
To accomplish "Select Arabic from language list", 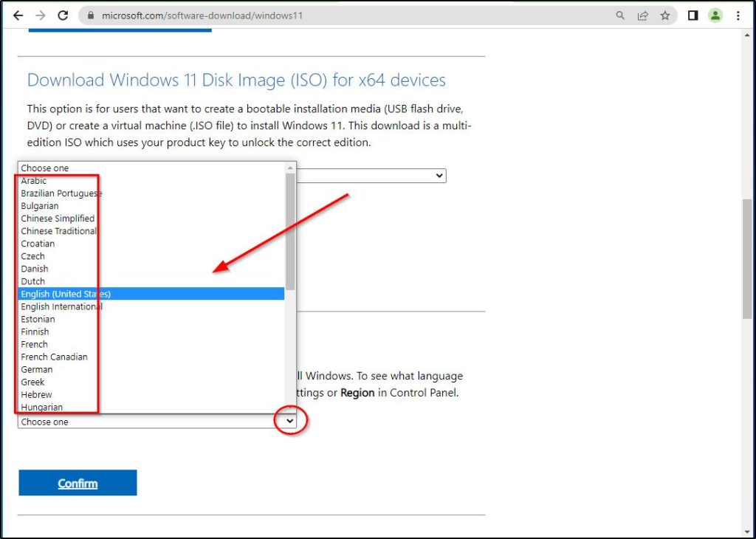I will (151, 181).
